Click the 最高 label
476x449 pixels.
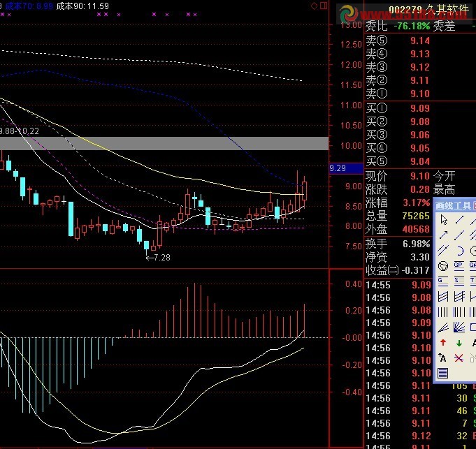[x=444, y=190]
